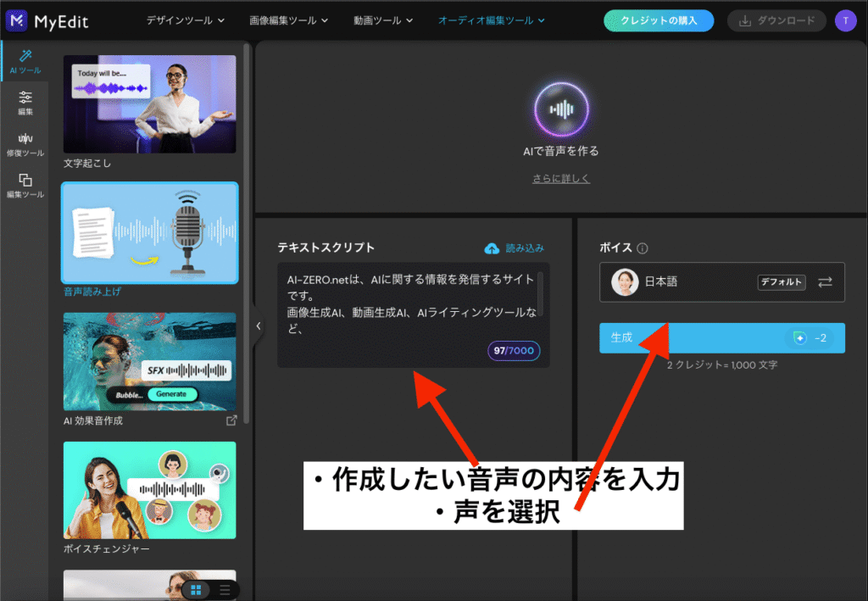Click the MyEdit logo icon

[x=17, y=20]
